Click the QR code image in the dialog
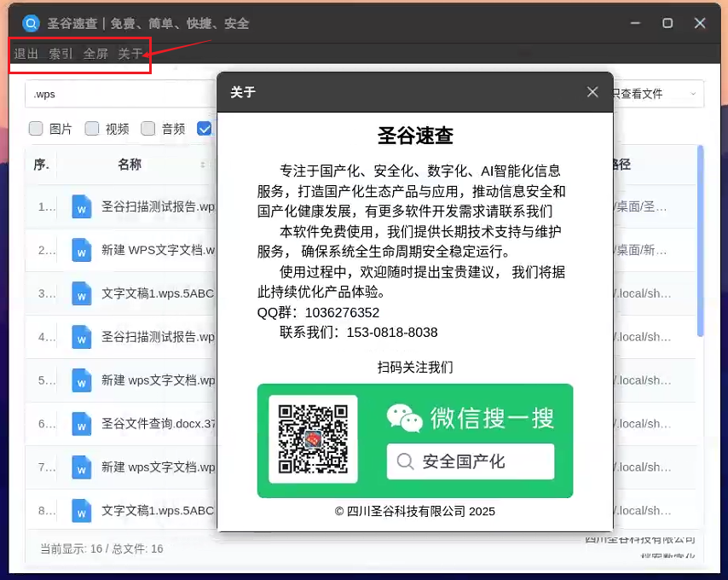Image resolution: width=728 pixels, height=580 pixels. [x=313, y=439]
